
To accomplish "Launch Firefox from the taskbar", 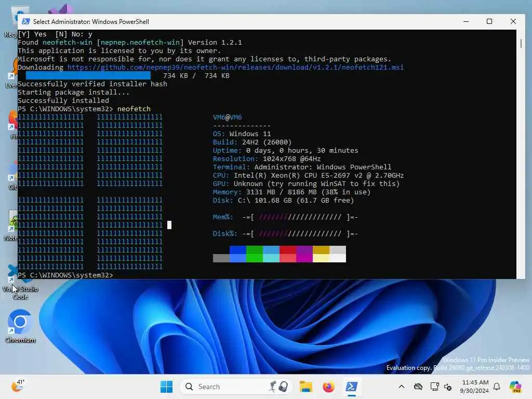I will pos(328,387).
